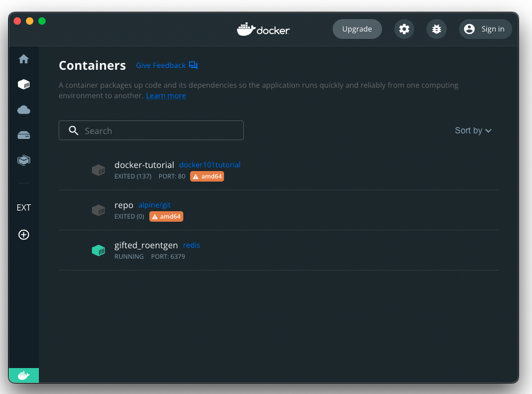Open the redis image link

(191, 245)
